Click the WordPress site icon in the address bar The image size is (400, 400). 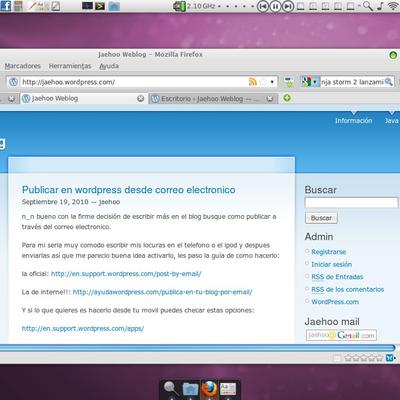(13, 82)
